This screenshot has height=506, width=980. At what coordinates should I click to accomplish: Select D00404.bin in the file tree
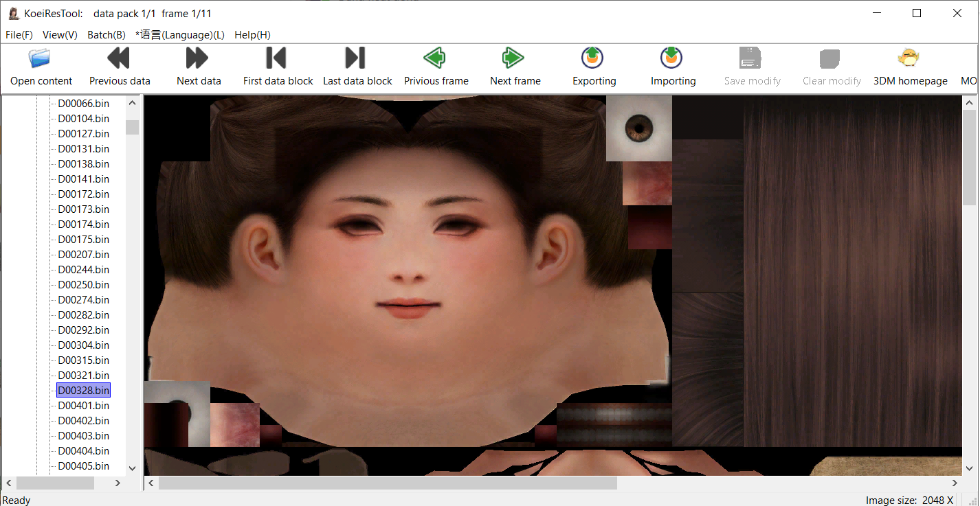[83, 451]
